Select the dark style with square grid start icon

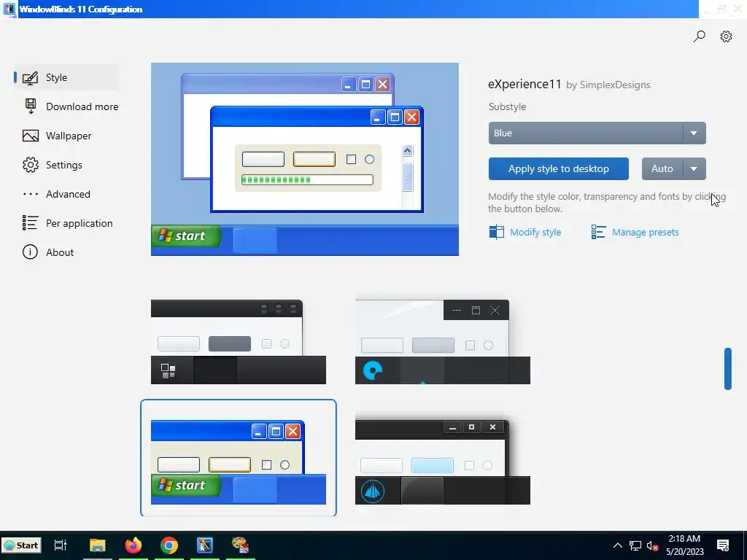(239, 341)
